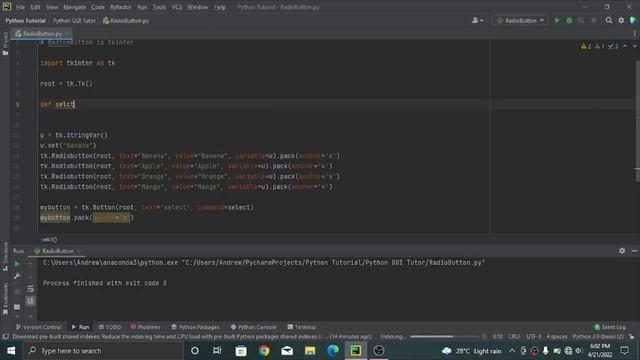Open Task View from taskbar
Image resolution: width=640 pixels, height=360 pixels.
click(217, 351)
